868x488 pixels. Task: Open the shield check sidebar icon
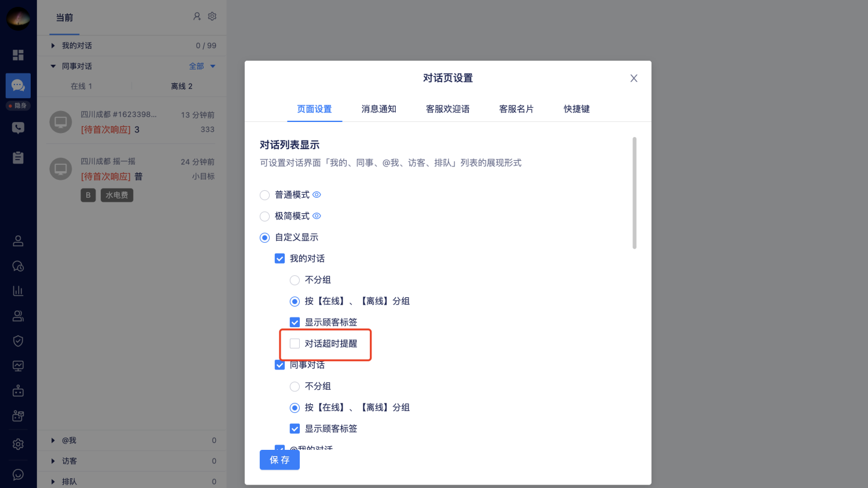click(x=18, y=341)
